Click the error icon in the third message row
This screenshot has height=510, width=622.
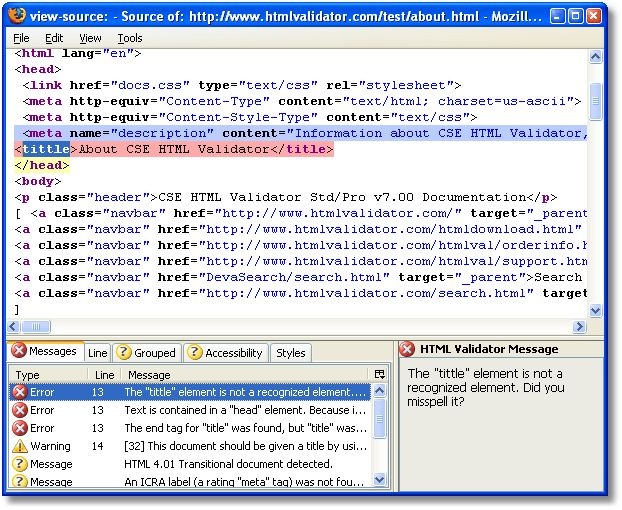pyautogui.click(x=20, y=429)
